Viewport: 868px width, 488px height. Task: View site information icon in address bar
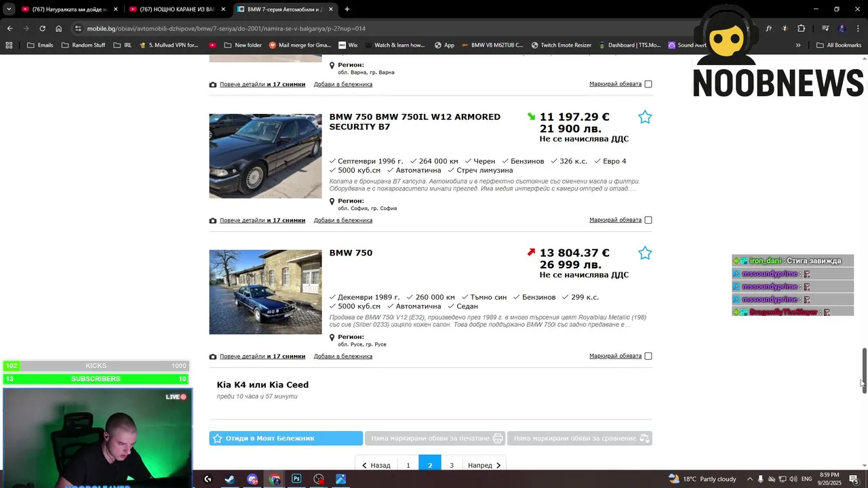[78, 28]
